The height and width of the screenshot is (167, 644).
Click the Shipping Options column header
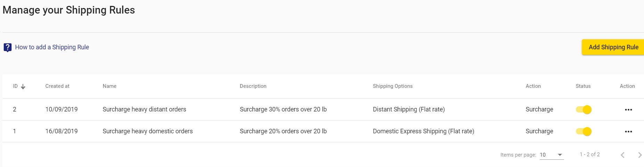point(393,86)
